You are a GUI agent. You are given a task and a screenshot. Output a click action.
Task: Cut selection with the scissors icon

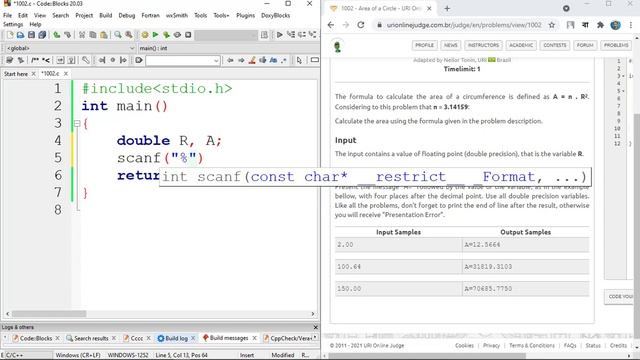click(82, 35)
